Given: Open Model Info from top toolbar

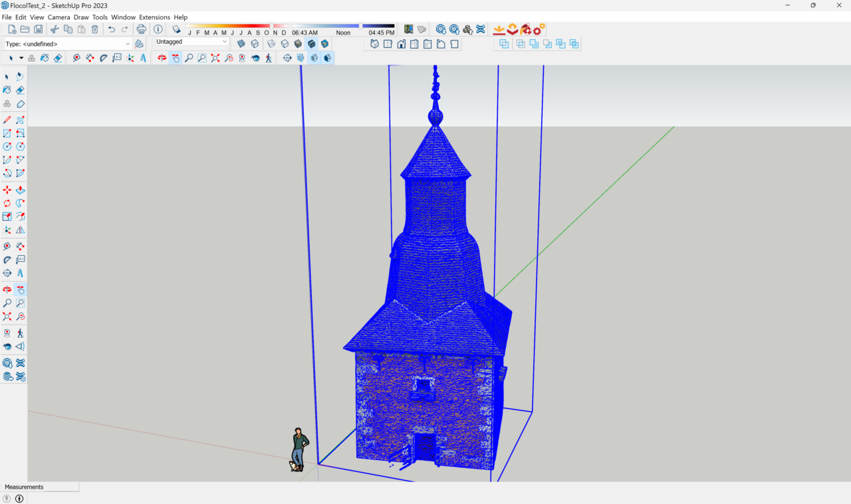Looking at the screenshot, I should (x=158, y=29).
